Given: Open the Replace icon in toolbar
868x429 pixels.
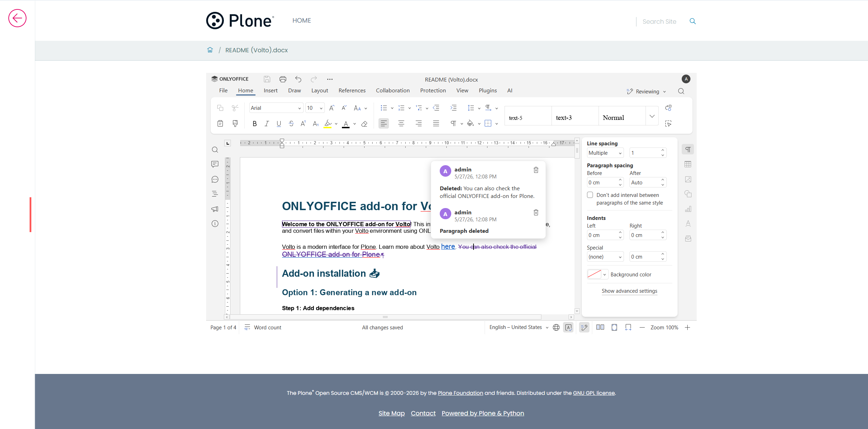Looking at the screenshot, I should (668, 108).
